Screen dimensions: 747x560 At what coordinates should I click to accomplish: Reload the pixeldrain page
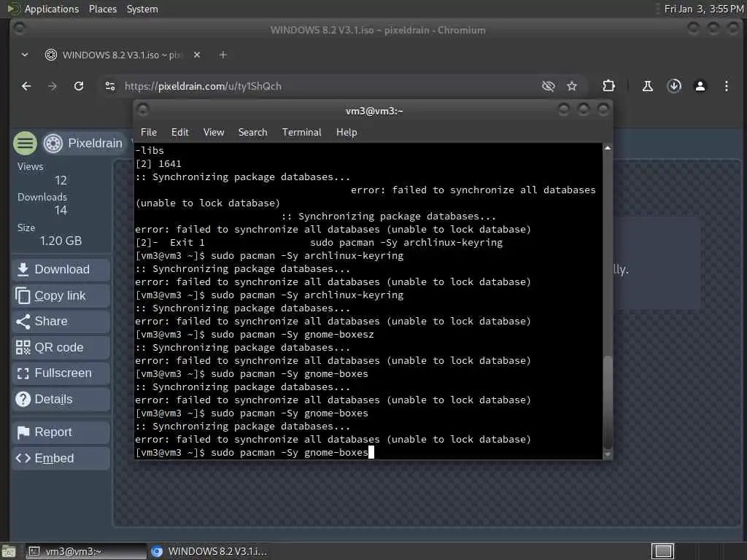79,86
